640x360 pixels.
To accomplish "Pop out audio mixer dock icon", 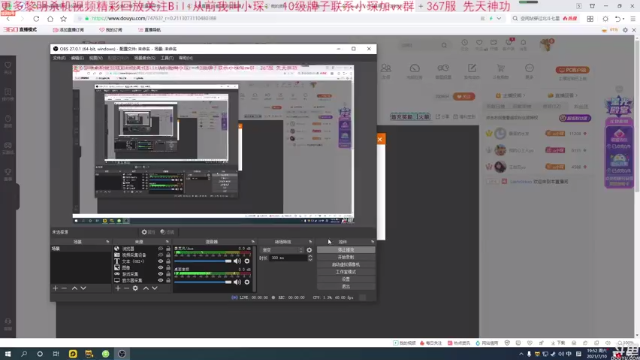I will click(x=253, y=242).
